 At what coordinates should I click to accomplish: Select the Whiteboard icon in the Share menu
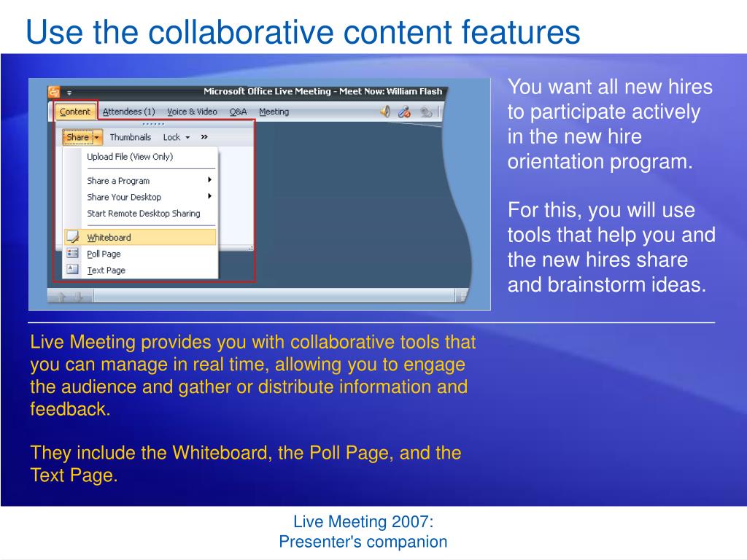coord(72,237)
